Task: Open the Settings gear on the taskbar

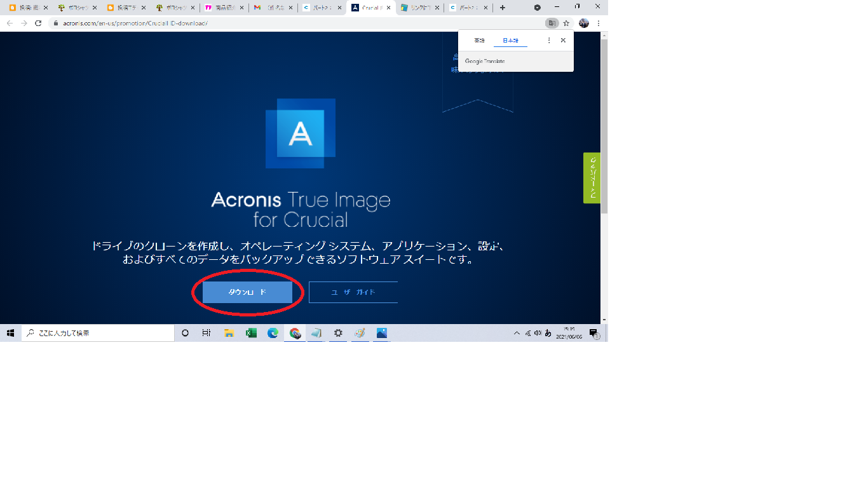Action: [x=338, y=333]
